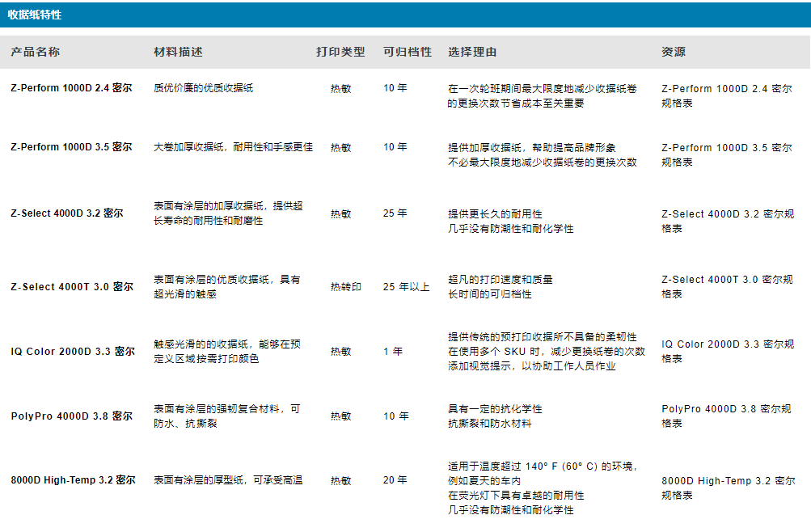Select the 可归档性 column header
The width and height of the screenshot is (811, 532).
(x=408, y=52)
